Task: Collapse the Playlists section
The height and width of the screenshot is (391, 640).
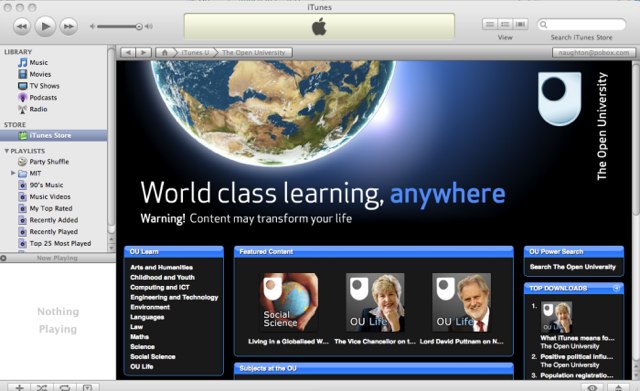Action: coord(7,151)
